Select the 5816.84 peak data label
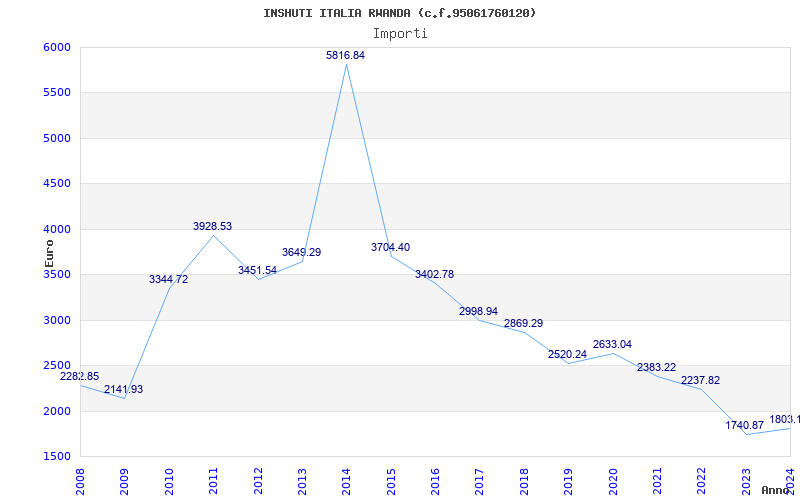Screen dimensions: 800x500 pyautogui.click(x=345, y=55)
